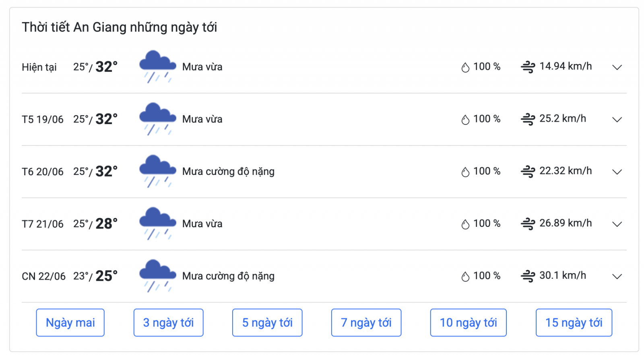Click the rain cloud icon for CN 22/06
This screenshot has width=644, height=355.
tap(158, 276)
